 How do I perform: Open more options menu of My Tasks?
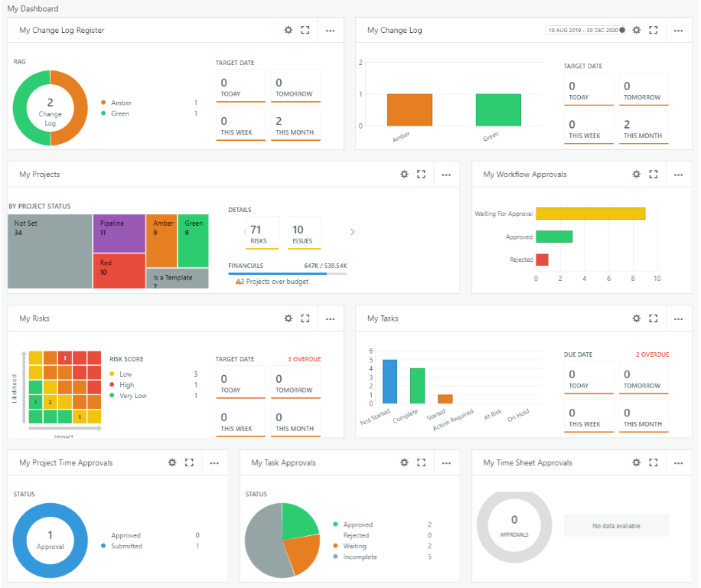pos(679,318)
